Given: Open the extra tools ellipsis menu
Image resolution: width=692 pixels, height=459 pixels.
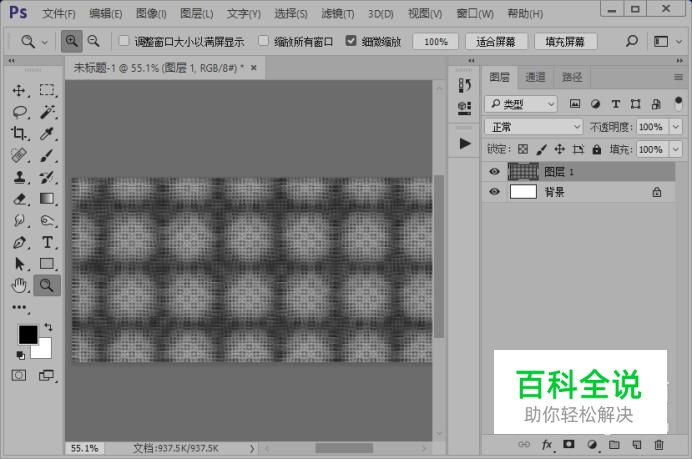Looking at the screenshot, I should [19, 307].
